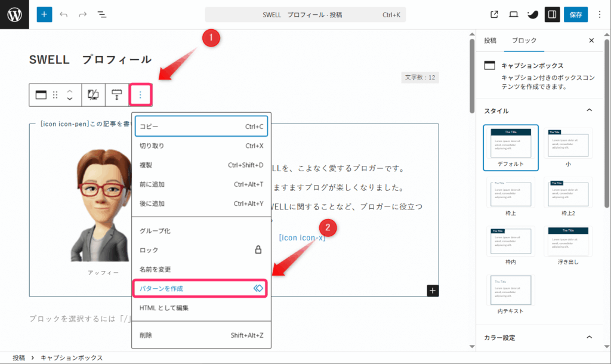Choose HTML として編集 option
This screenshot has height=364, width=611.
pyautogui.click(x=202, y=308)
